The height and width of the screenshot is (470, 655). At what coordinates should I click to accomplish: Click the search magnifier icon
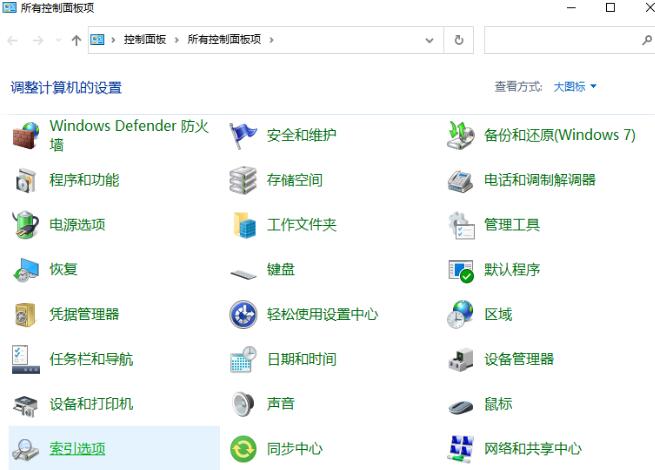(647, 40)
